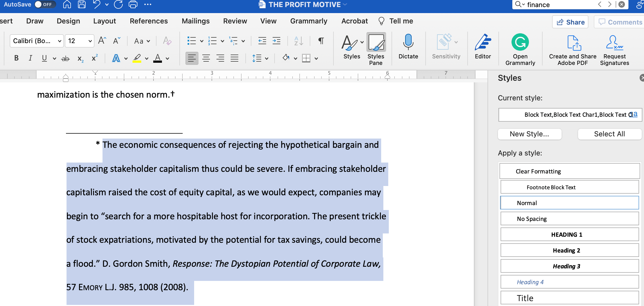
Task: Show paragraph marks with pilcrow icon
Action: (x=321, y=41)
